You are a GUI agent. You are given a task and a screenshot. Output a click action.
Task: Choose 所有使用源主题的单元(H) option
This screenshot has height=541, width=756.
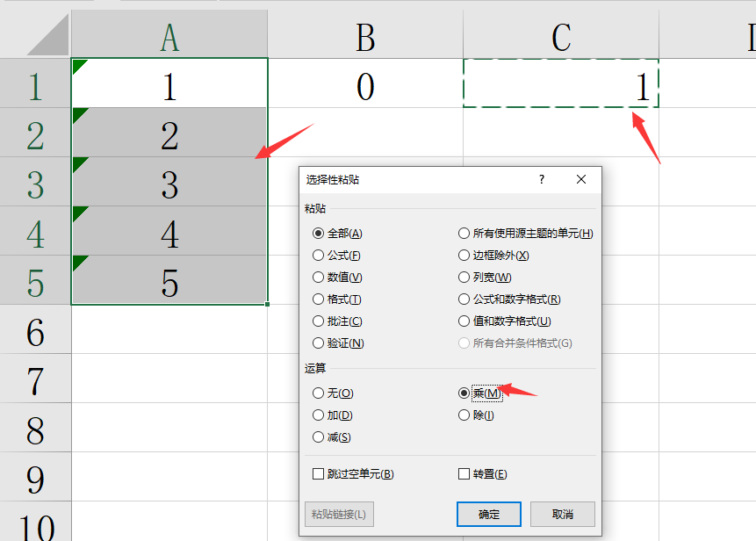point(526,234)
